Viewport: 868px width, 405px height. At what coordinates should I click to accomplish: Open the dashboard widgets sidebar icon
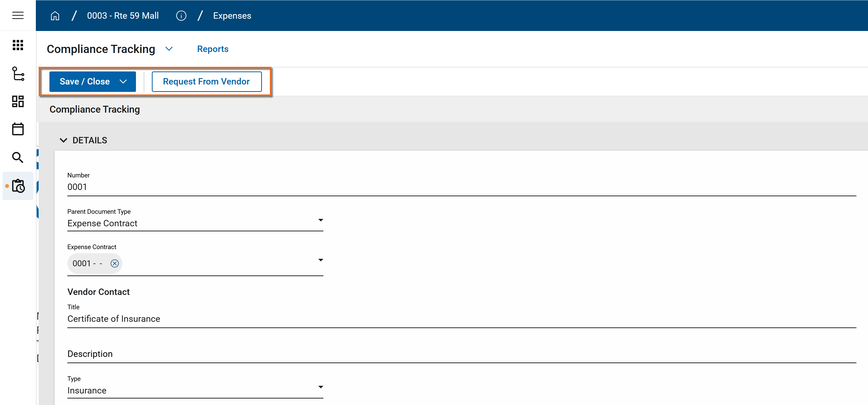(18, 101)
